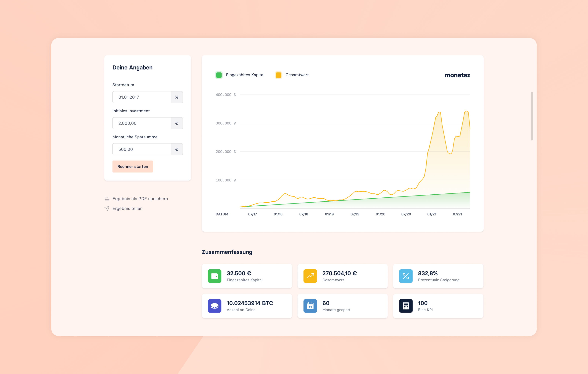588x374 pixels.
Task: Click the euro addon on the Monatliche Sparsumme field
Action: tap(177, 149)
